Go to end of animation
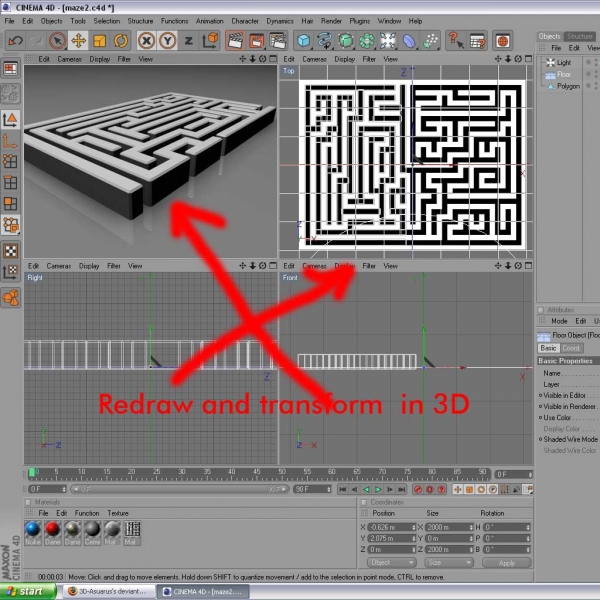 tap(402, 489)
